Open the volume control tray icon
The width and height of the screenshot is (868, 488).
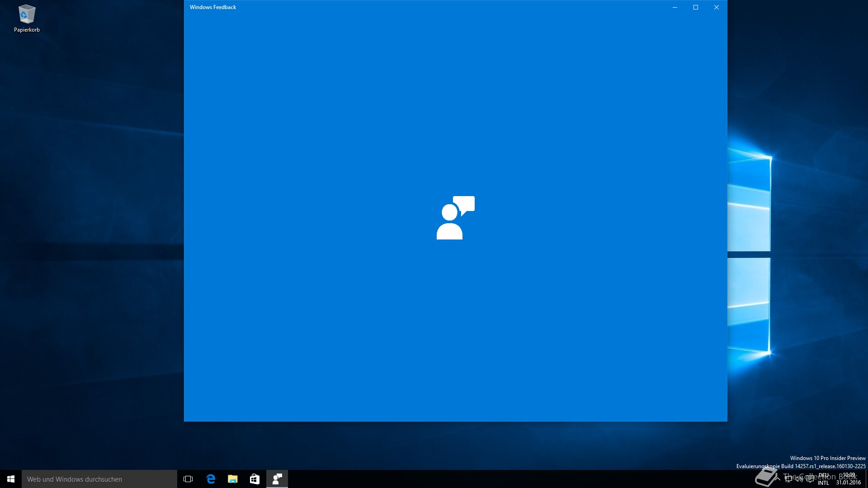(799, 479)
